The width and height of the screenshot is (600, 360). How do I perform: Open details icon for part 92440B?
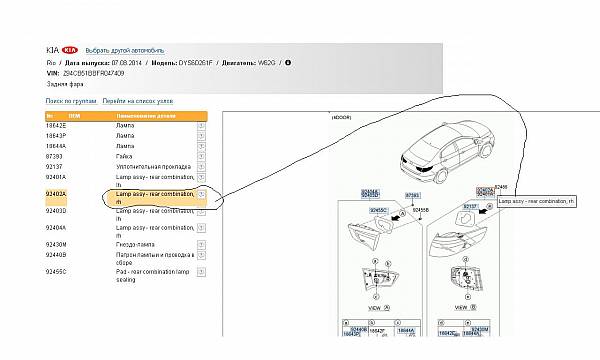pyautogui.click(x=201, y=255)
